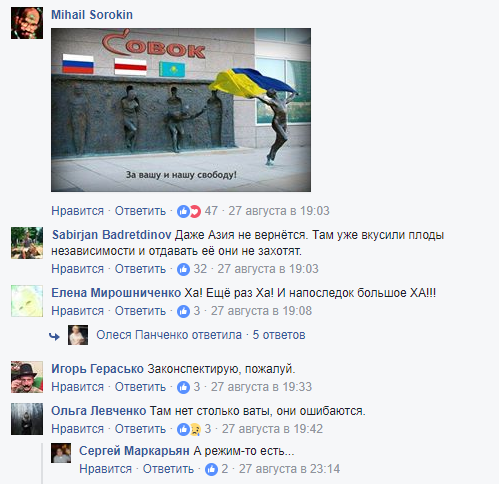Open Елена Мирошниченко's avatar thumbnail
499x484 pixels.
click(27, 301)
